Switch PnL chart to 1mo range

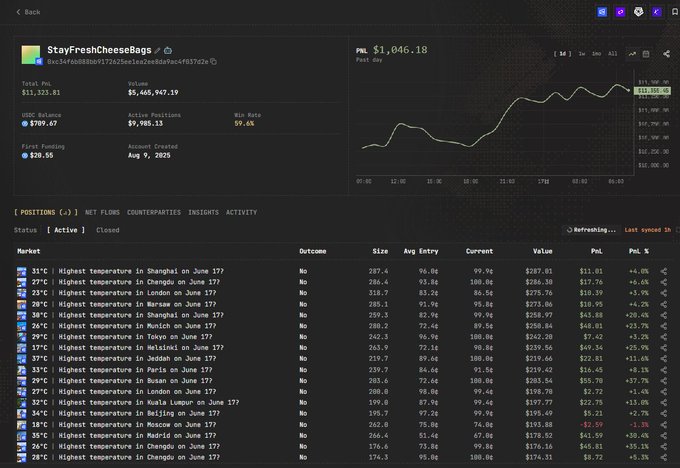point(596,54)
